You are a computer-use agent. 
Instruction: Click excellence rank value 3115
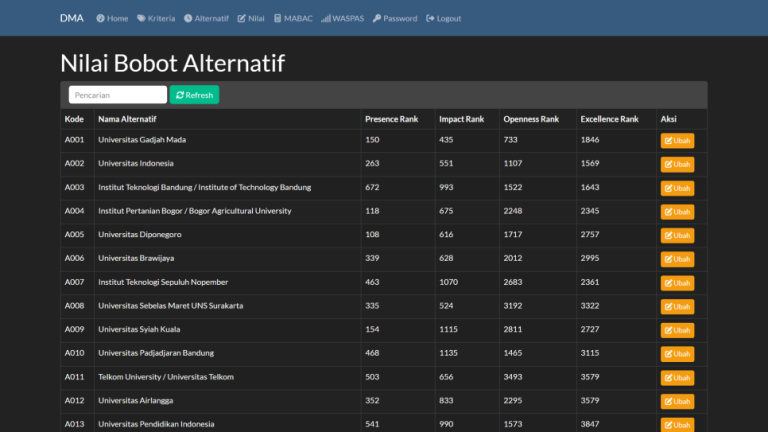point(590,353)
